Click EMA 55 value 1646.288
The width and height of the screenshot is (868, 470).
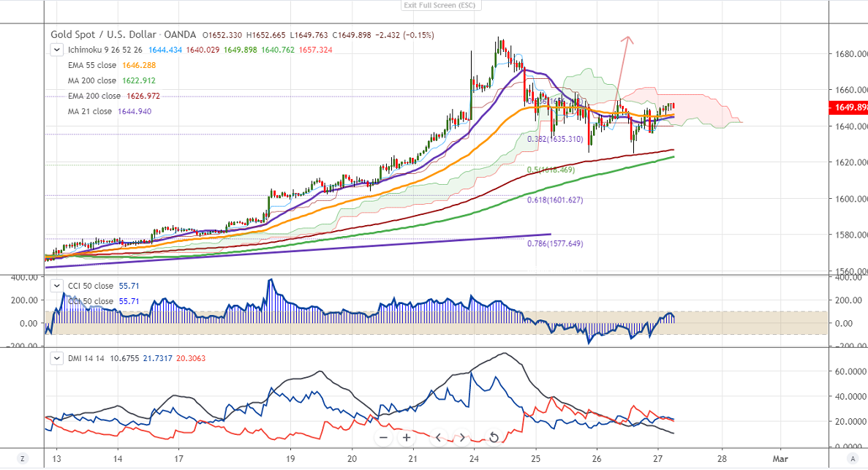(x=139, y=65)
